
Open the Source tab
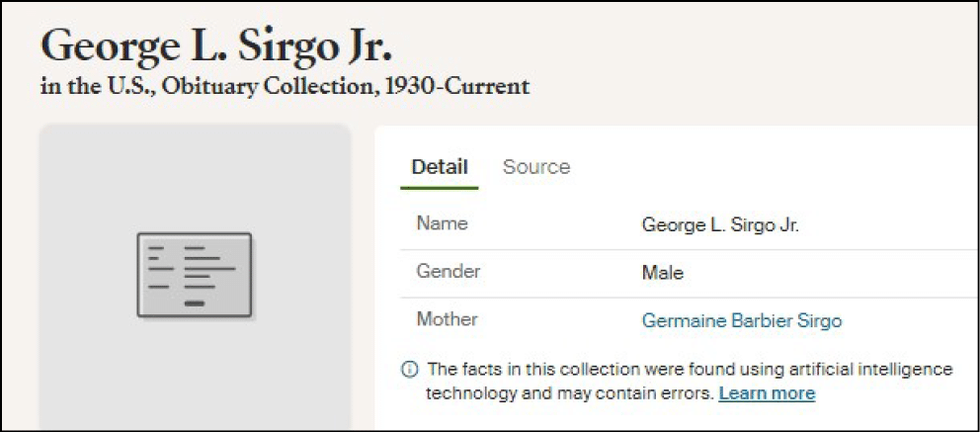[535, 167]
